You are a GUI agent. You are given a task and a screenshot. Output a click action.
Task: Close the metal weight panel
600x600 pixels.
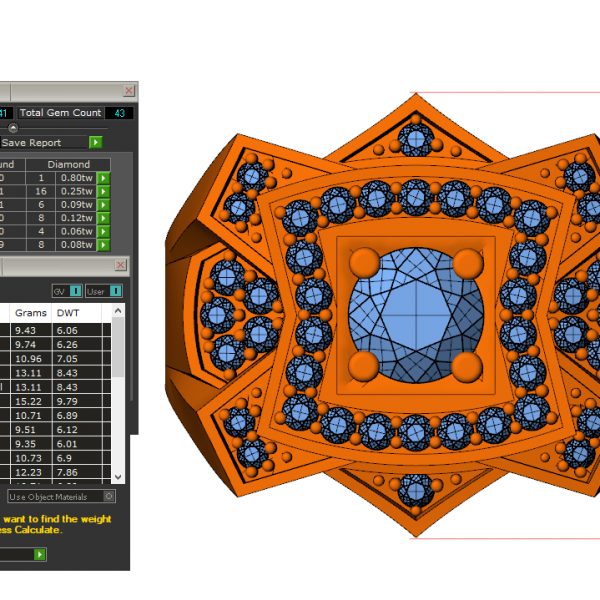(121, 265)
